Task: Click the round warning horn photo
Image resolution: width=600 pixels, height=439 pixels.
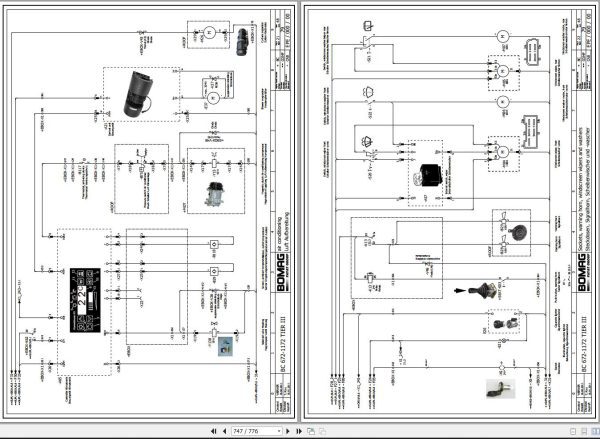Action: (x=517, y=232)
